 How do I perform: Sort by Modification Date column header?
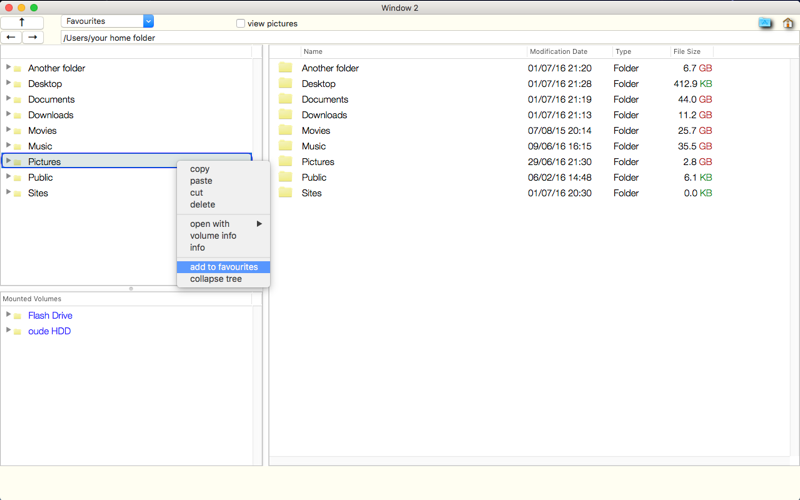pyautogui.click(x=569, y=52)
